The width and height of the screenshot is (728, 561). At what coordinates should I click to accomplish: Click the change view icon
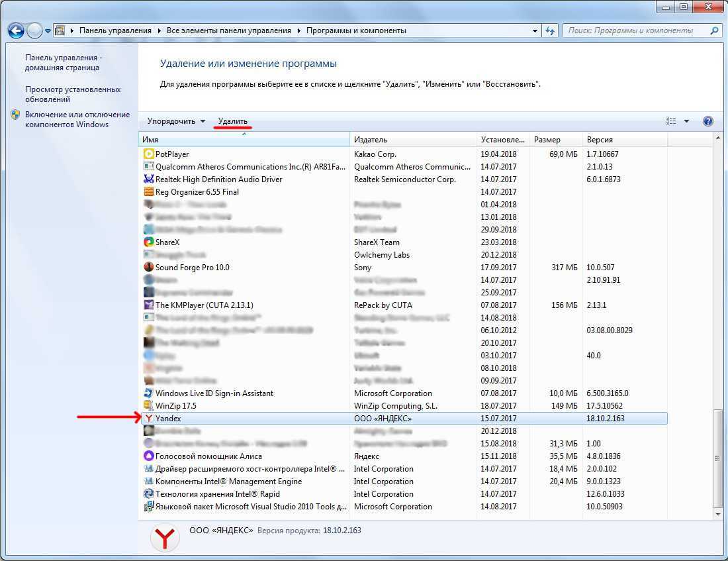pos(670,121)
